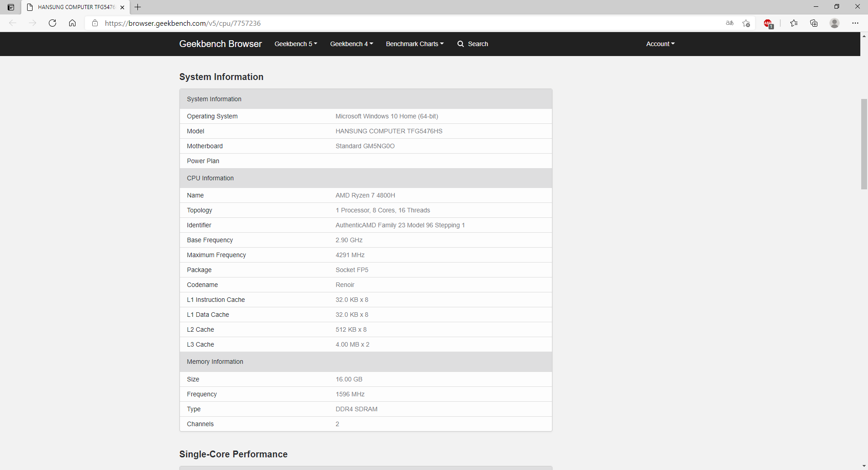
Task: Select the 'Socket FP5' package value
Action: 352,270
